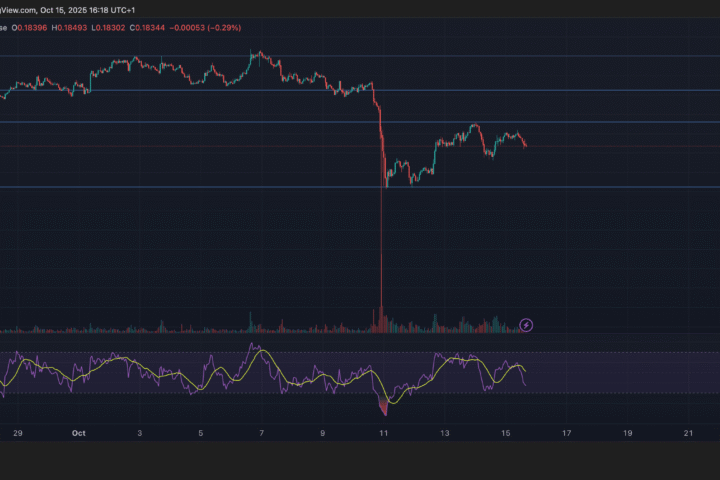Pick date 15 on the time axis

[x=506, y=433]
